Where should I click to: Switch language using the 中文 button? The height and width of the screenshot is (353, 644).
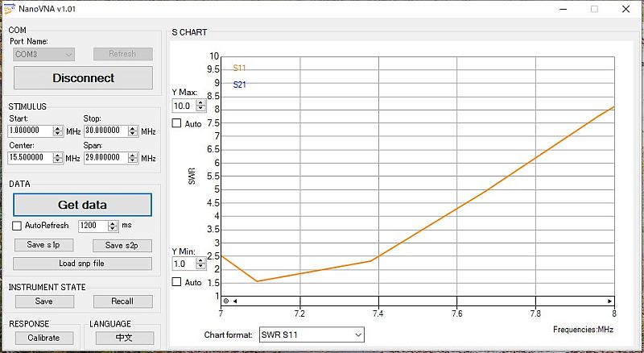tap(124, 338)
